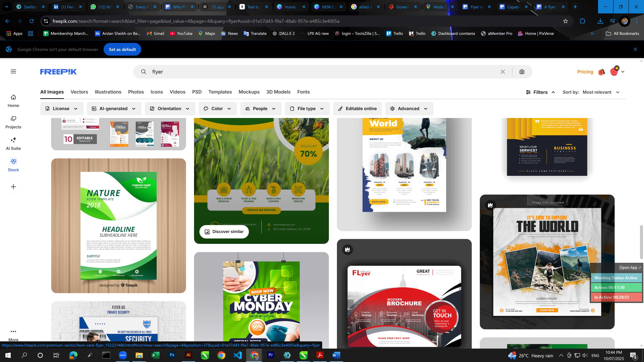Clear the flyer search query

coord(503,72)
